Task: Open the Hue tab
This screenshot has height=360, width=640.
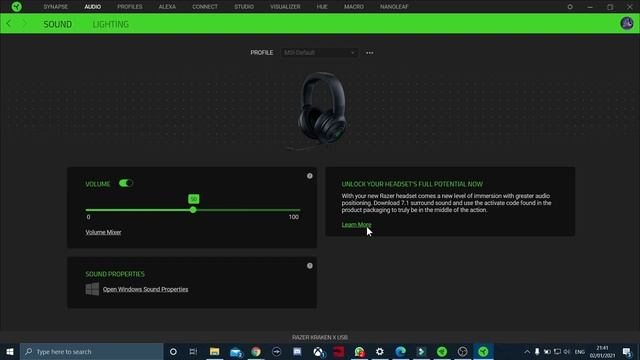Action: coord(322,7)
